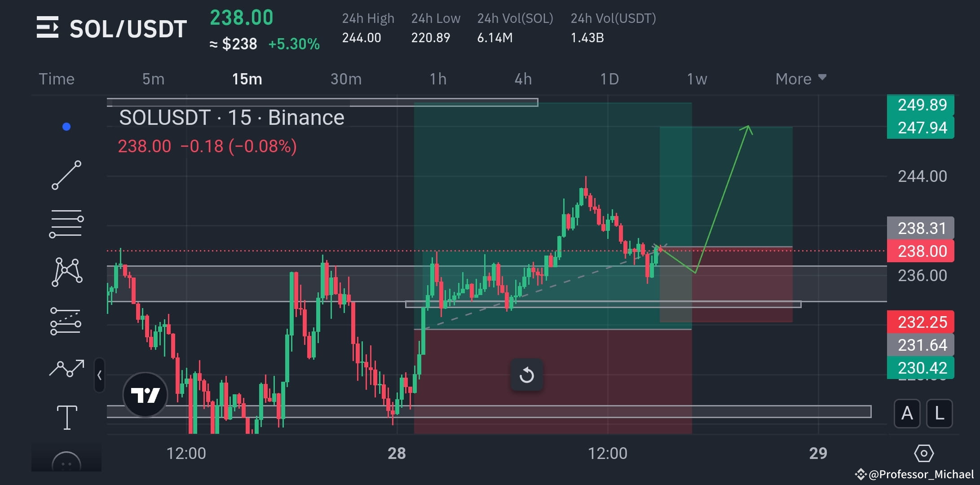
Task: Toggle logarithmic scale with the L button
Action: [x=940, y=414]
